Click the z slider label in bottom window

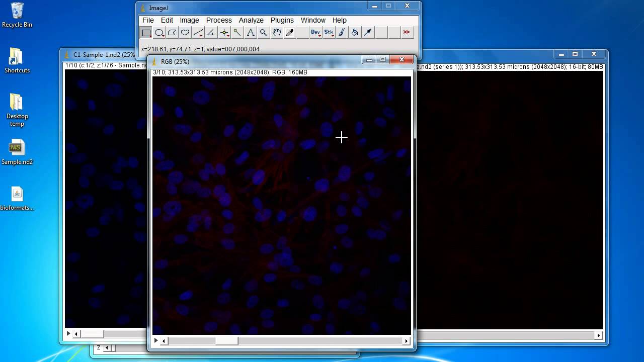[x=99, y=348]
